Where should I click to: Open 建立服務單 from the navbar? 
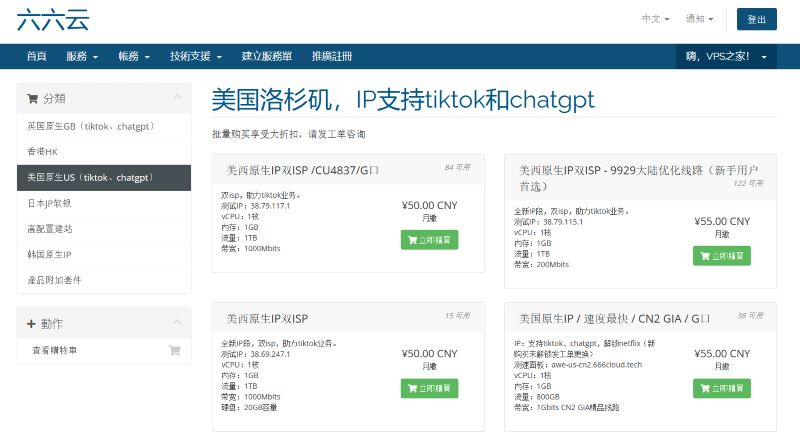point(267,57)
